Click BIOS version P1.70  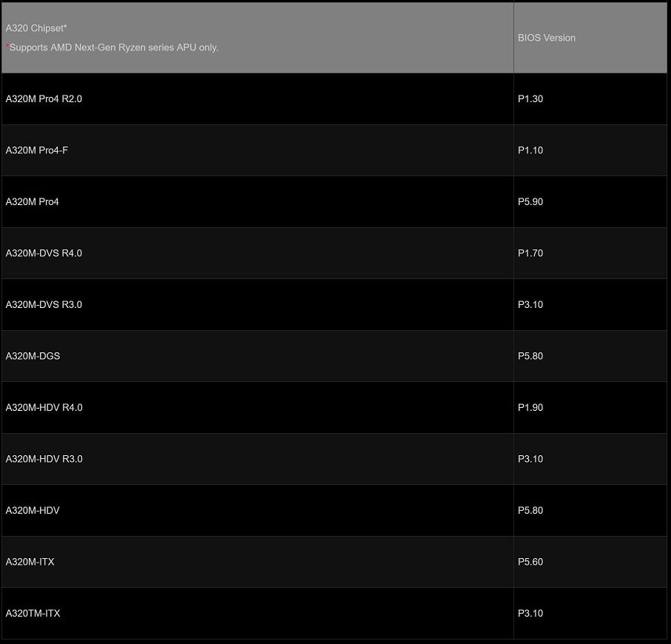[x=530, y=253]
